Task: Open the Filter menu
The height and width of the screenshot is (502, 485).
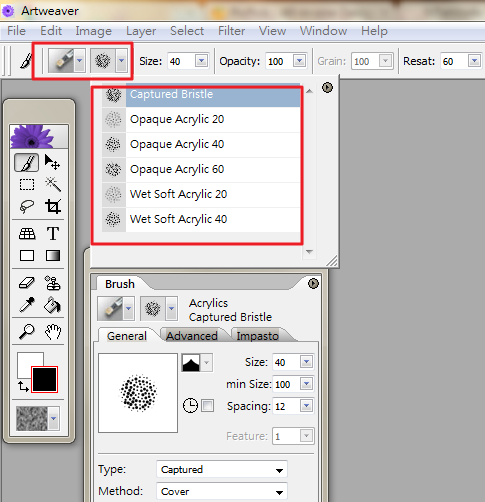Action: (x=231, y=31)
